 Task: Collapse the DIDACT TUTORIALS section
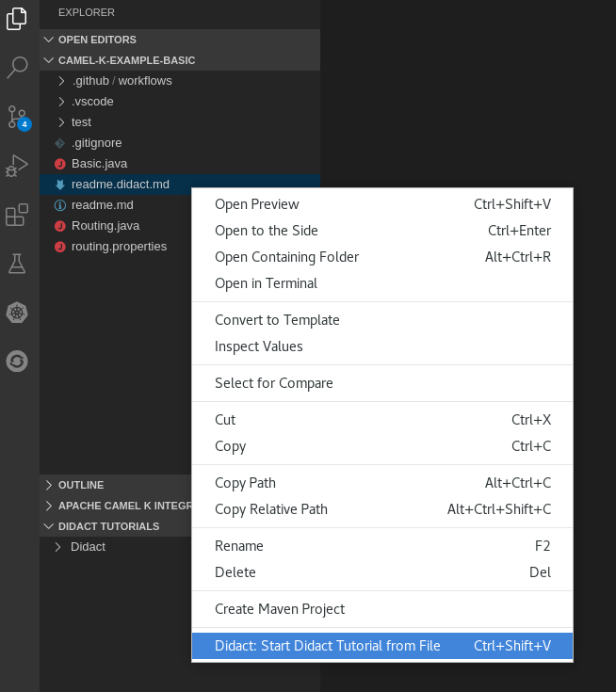(108, 526)
